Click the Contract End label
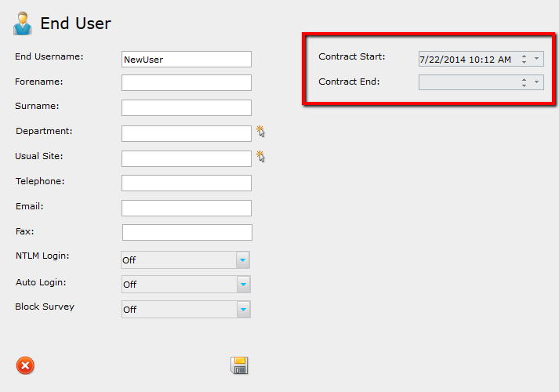Image resolution: width=559 pixels, height=392 pixels. (x=349, y=82)
